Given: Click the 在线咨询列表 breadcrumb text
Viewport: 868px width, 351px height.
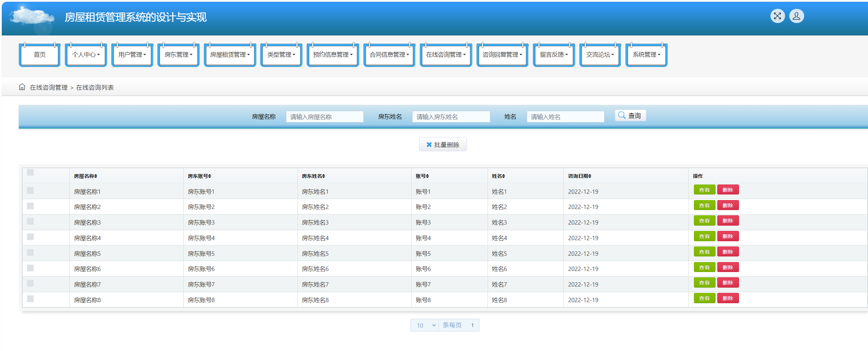Looking at the screenshot, I should 95,87.
